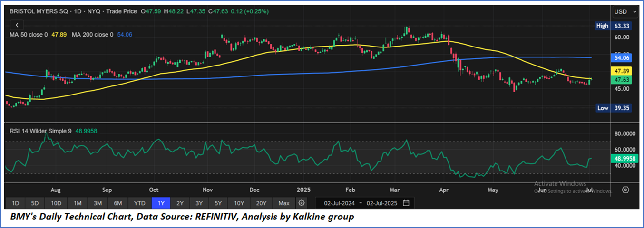644x228 pixels.
Task: Select the 1M time range
Action: (x=77, y=203)
